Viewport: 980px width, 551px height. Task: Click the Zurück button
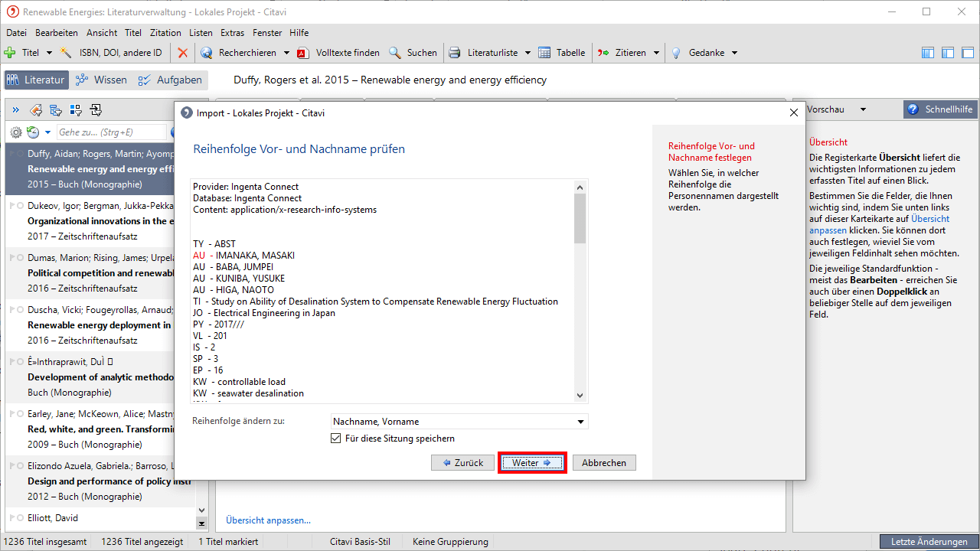click(462, 463)
